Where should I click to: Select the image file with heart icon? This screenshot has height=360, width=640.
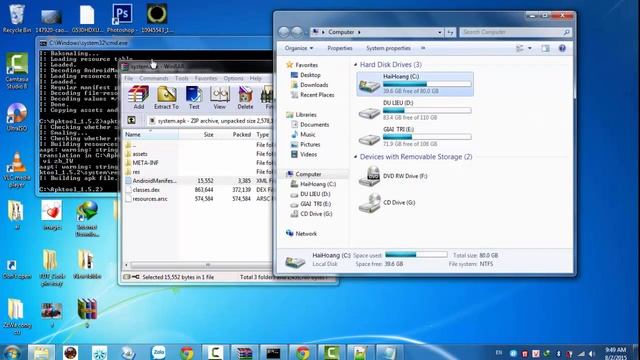tap(51, 215)
